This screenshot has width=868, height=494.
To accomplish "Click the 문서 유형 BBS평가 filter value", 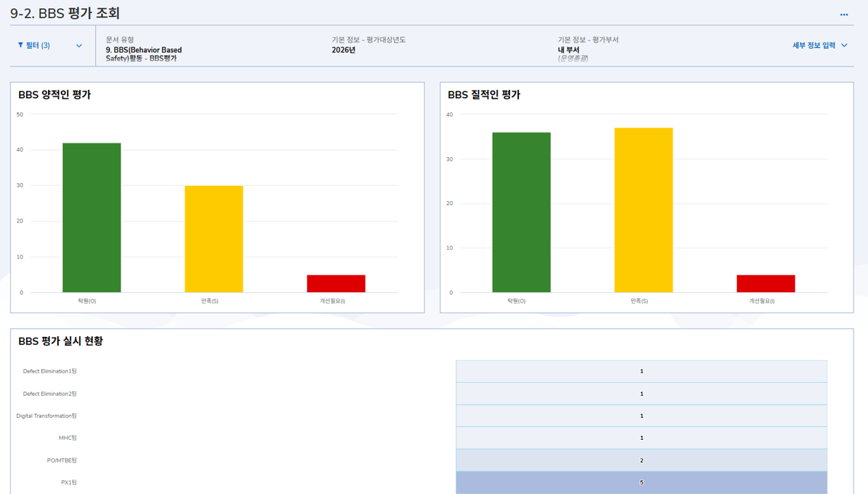I will pos(144,54).
